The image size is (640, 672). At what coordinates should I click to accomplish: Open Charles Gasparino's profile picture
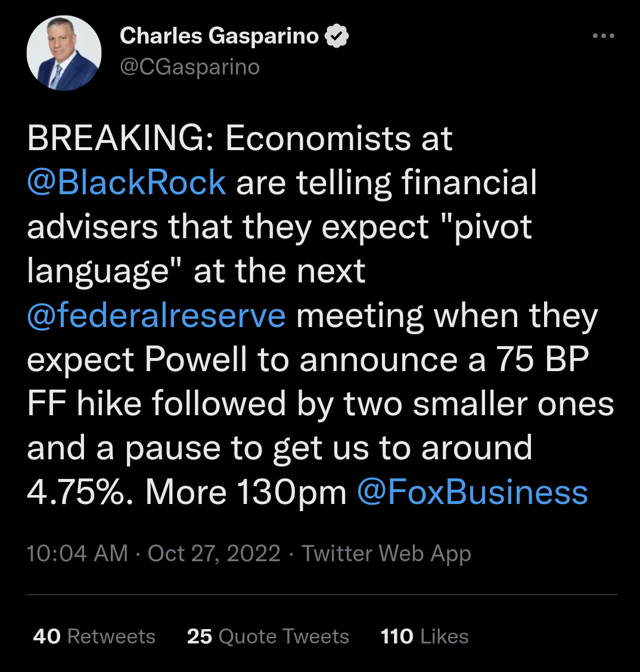coord(64,53)
